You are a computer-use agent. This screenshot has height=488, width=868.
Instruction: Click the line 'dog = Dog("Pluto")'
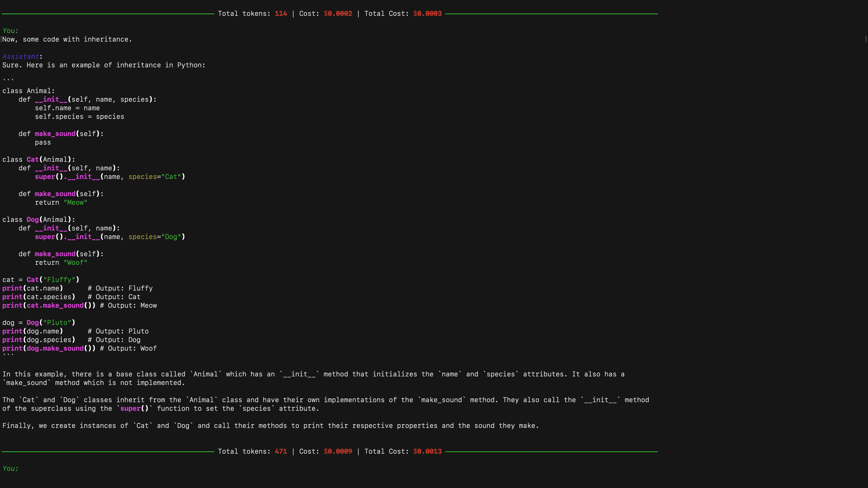tap(39, 323)
